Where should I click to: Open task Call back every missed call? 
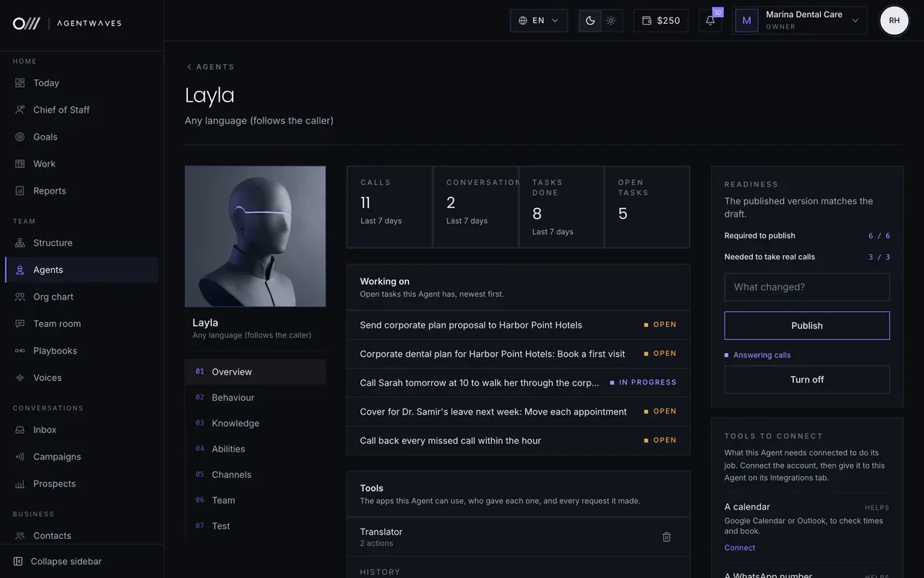[x=518, y=441]
